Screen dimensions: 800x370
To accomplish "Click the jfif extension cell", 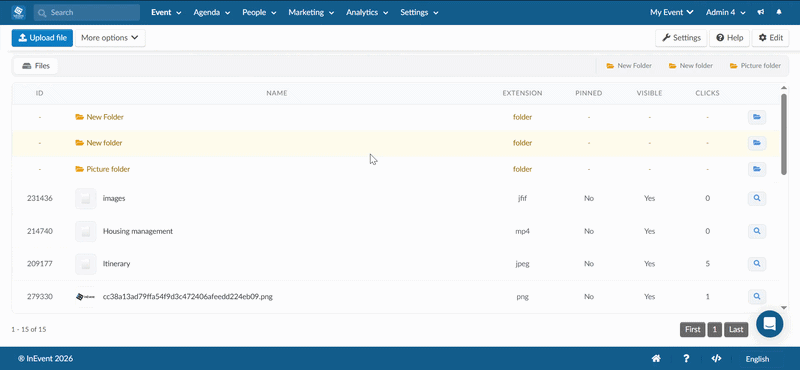I will tap(522, 199).
